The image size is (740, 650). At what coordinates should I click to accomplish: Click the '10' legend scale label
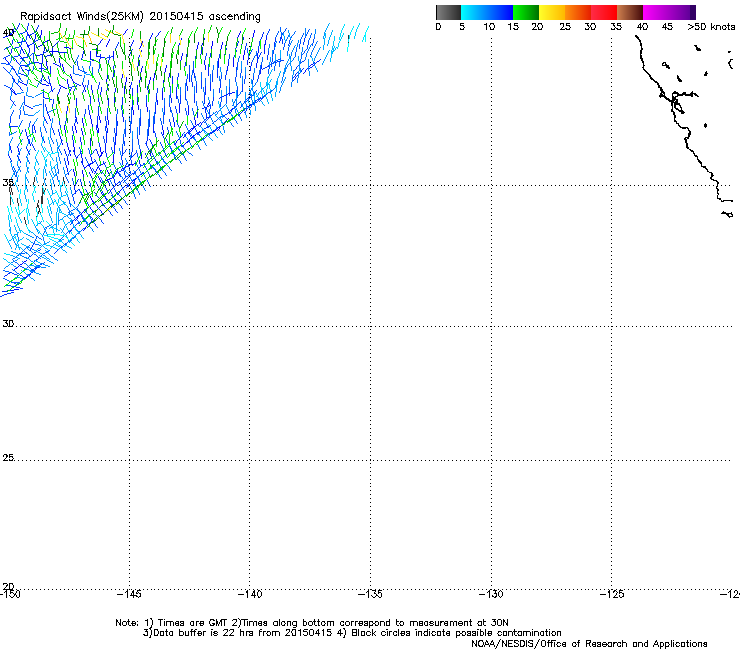point(489,27)
